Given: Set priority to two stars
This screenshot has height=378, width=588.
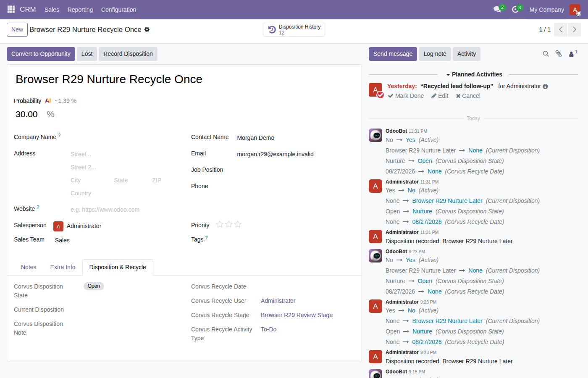Looking at the screenshot, I should (229, 224).
